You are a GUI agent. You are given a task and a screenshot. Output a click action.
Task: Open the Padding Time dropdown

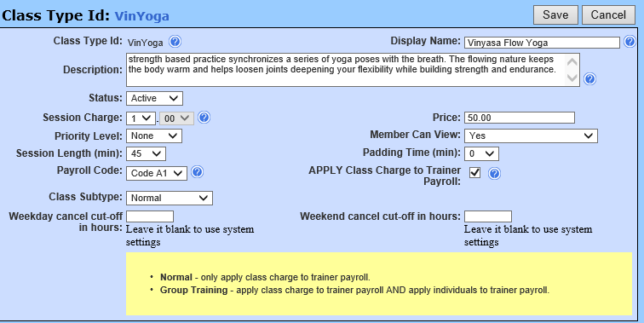point(481,153)
